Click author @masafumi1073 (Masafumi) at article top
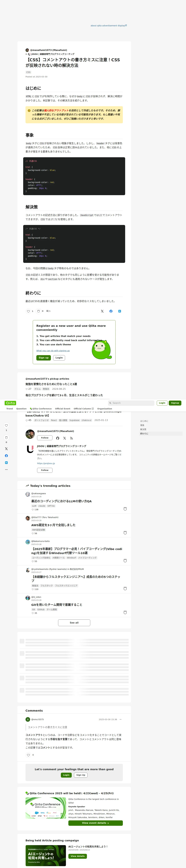Image resolution: width=186 pixels, height=868 pixels. pyautogui.click(x=49, y=50)
